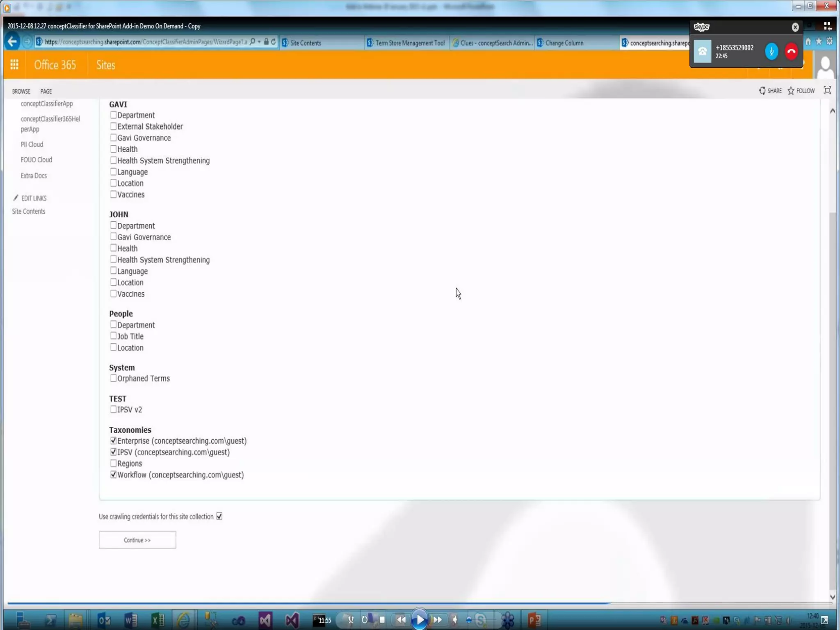840x630 pixels.
Task: Refresh the page via the address bar icon
Action: point(274,42)
